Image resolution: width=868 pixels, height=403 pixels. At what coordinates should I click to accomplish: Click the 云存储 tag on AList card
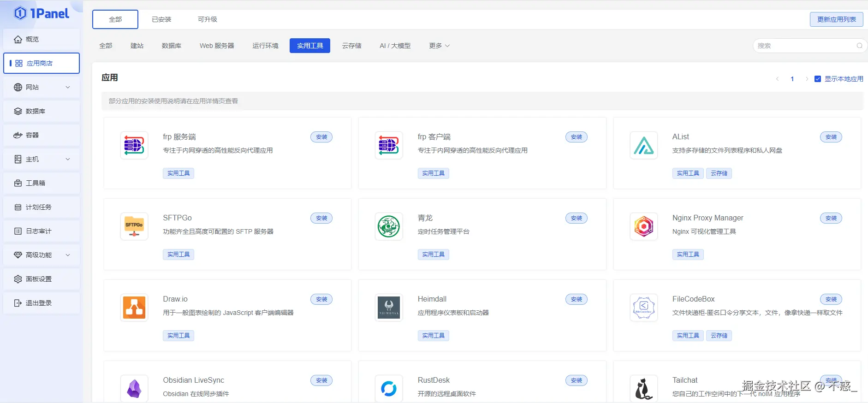pyautogui.click(x=719, y=173)
